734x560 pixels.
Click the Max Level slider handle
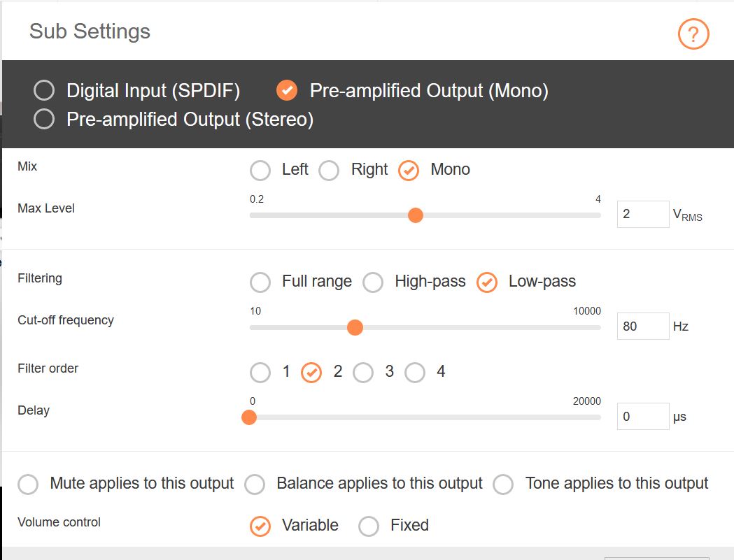click(x=415, y=215)
